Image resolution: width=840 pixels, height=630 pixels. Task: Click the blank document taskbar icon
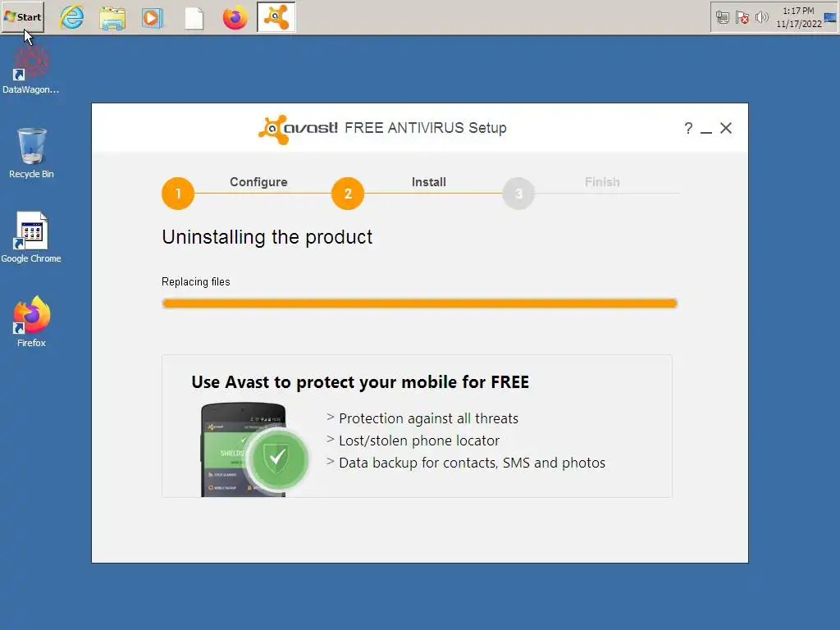[x=194, y=18]
